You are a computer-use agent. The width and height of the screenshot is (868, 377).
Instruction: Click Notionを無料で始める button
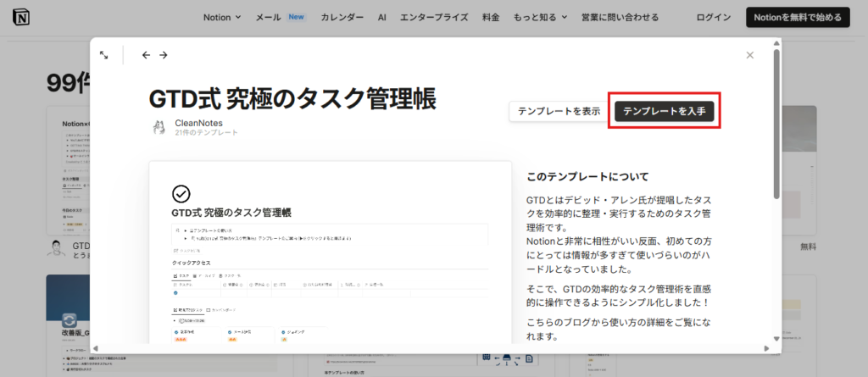(x=798, y=17)
